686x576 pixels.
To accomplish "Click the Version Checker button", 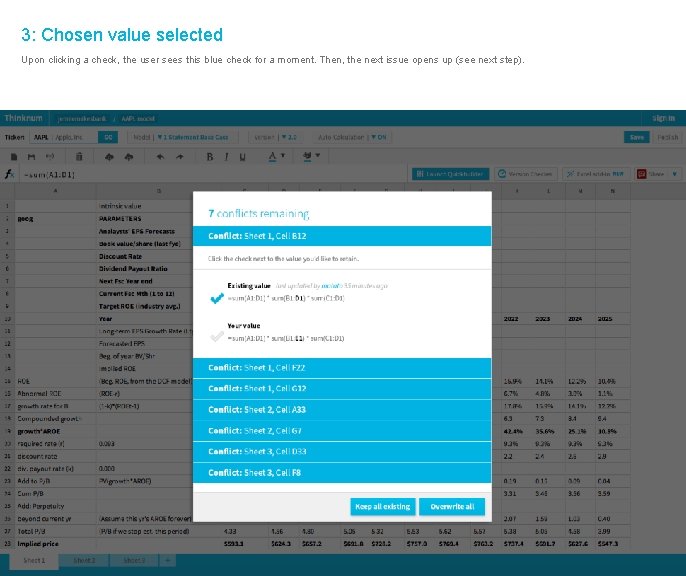I will [526, 174].
